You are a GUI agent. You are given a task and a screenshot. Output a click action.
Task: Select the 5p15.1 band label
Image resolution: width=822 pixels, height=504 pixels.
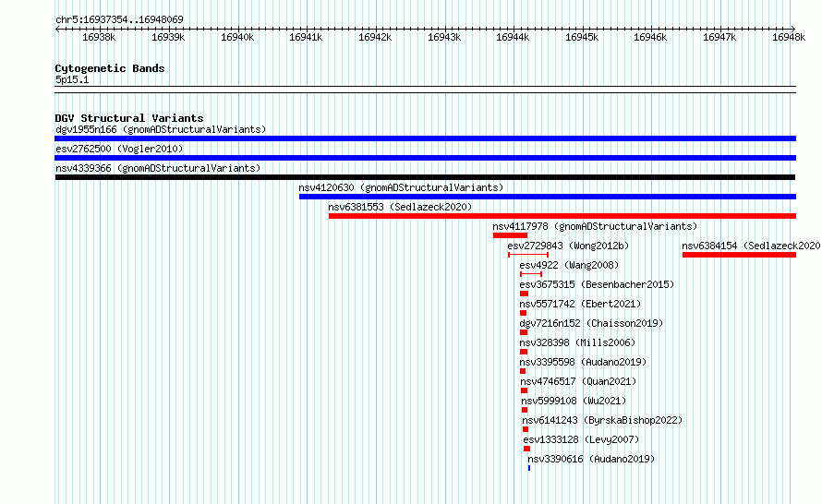click(x=72, y=79)
